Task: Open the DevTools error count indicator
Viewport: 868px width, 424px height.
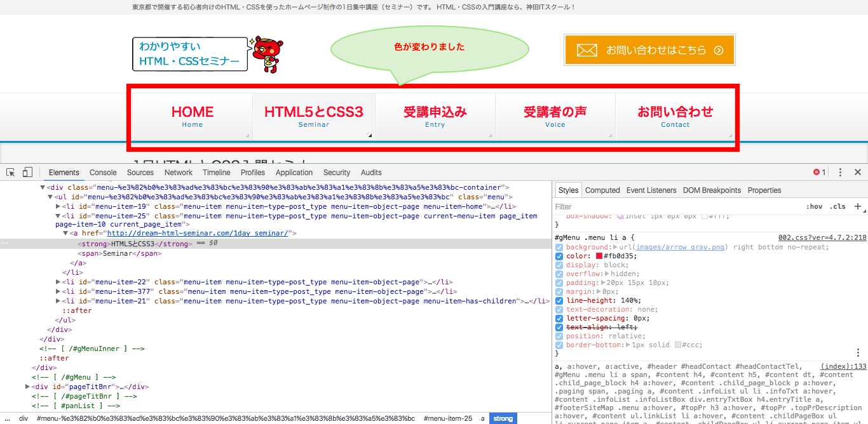Action: click(x=820, y=173)
